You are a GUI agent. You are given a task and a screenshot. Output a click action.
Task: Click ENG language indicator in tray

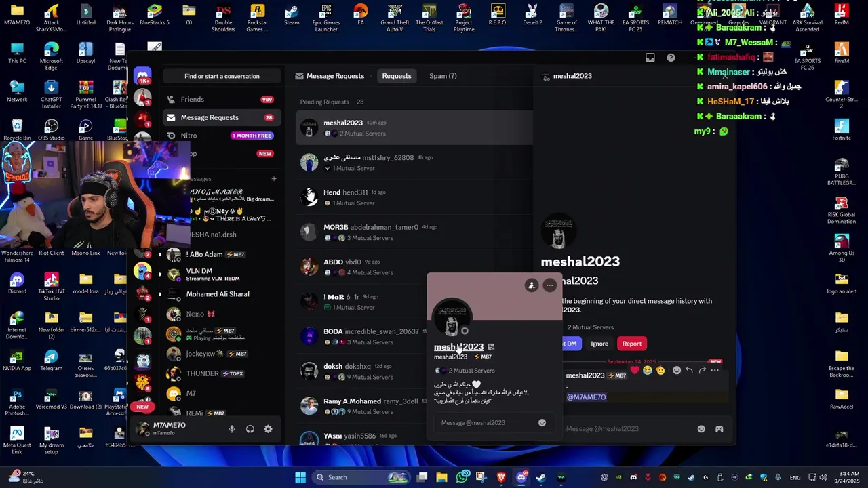pyautogui.click(x=795, y=477)
